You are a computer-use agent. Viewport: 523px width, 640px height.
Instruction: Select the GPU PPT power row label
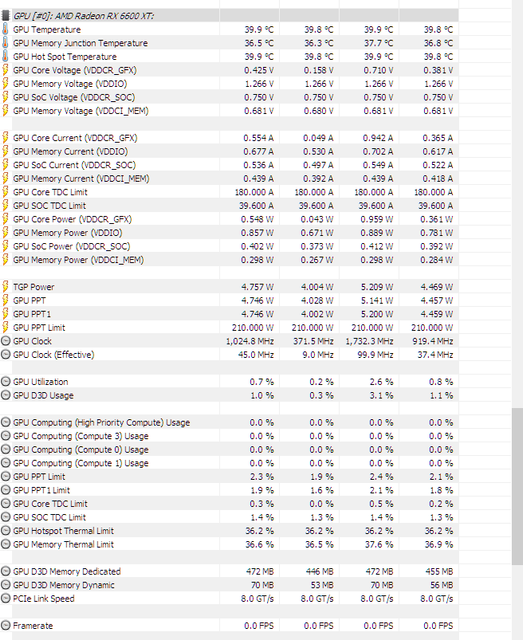[29, 300]
